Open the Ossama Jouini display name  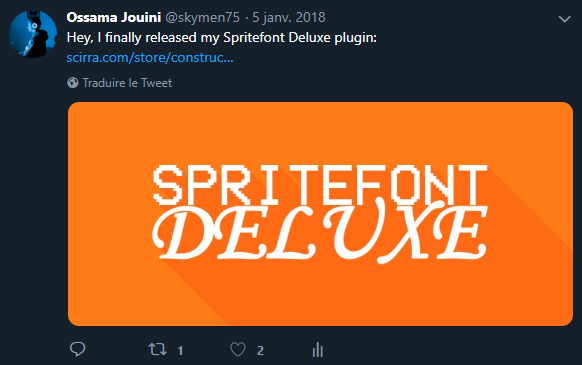(114, 17)
